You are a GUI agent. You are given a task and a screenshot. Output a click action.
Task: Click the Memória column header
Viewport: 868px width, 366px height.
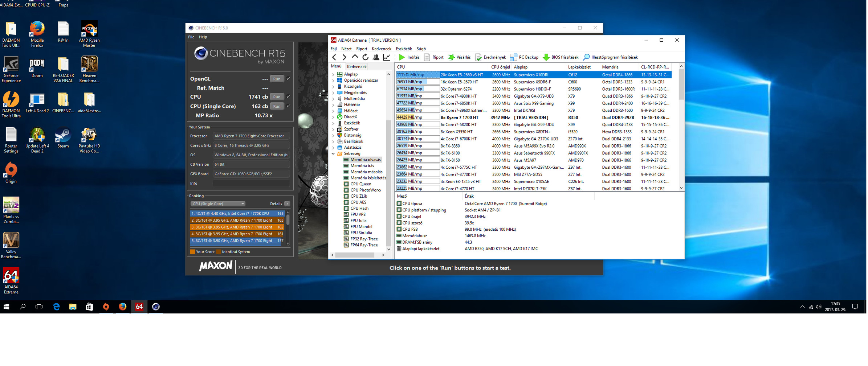point(619,67)
